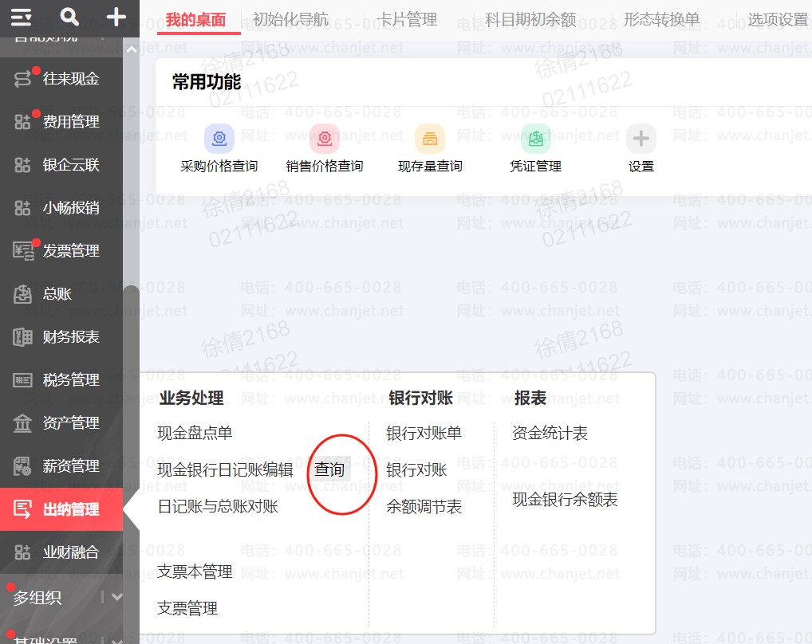This screenshot has width=812, height=644.
Task: Open 总账 in the sidebar
Action: click(57, 294)
